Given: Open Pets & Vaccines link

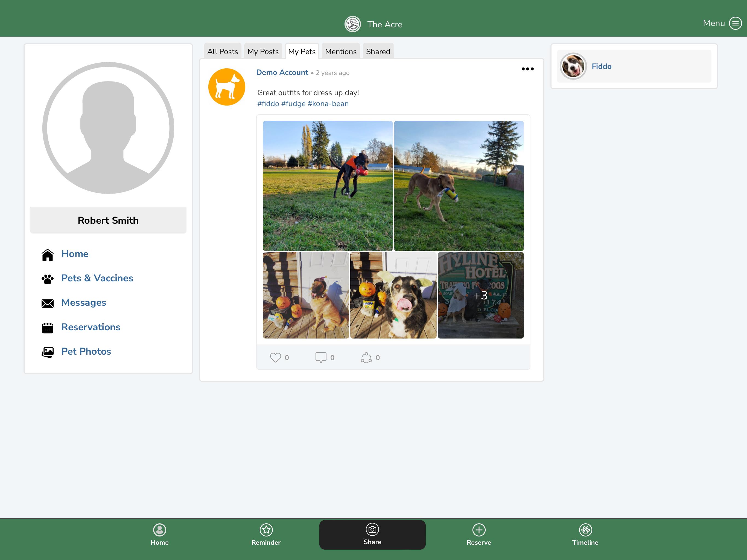Looking at the screenshot, I should click(97, 278).
